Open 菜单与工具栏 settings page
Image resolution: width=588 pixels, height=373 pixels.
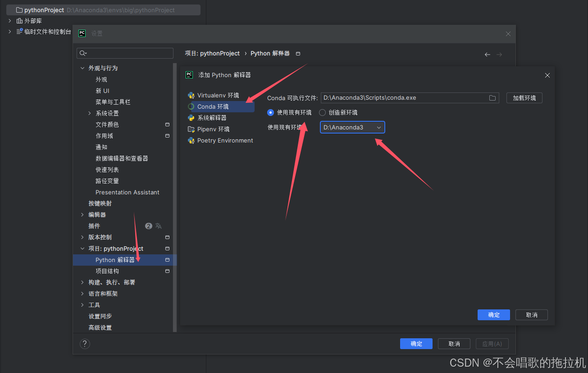(113, 102)
